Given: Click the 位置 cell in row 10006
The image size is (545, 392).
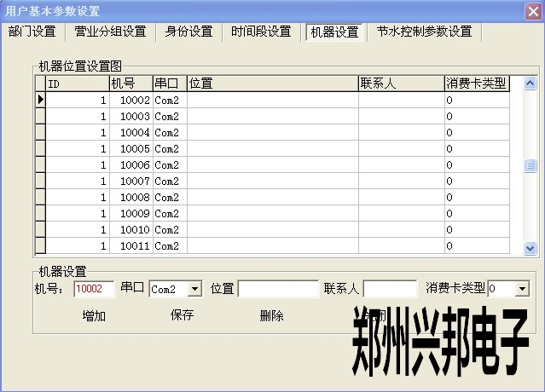Looking at the screenshot, I should tap(273, 165).
